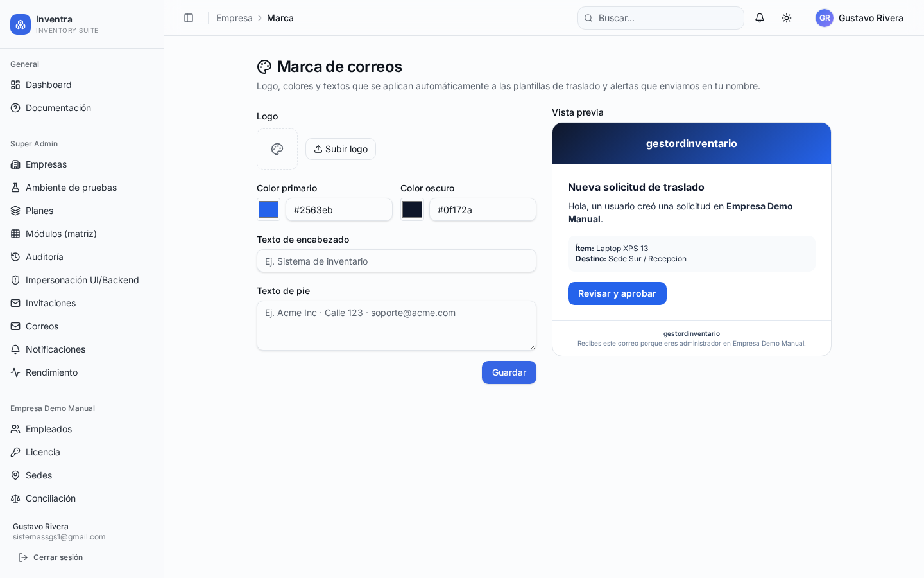Open the Color primario blue swatch
924x578 pixels.
click(x=268, y=209)
